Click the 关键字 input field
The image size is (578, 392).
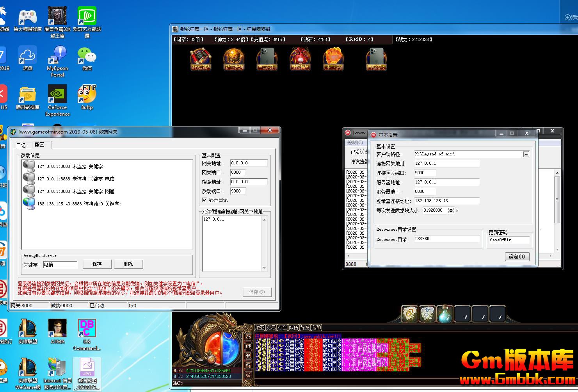pyautogui.click(x=60, y=264)
